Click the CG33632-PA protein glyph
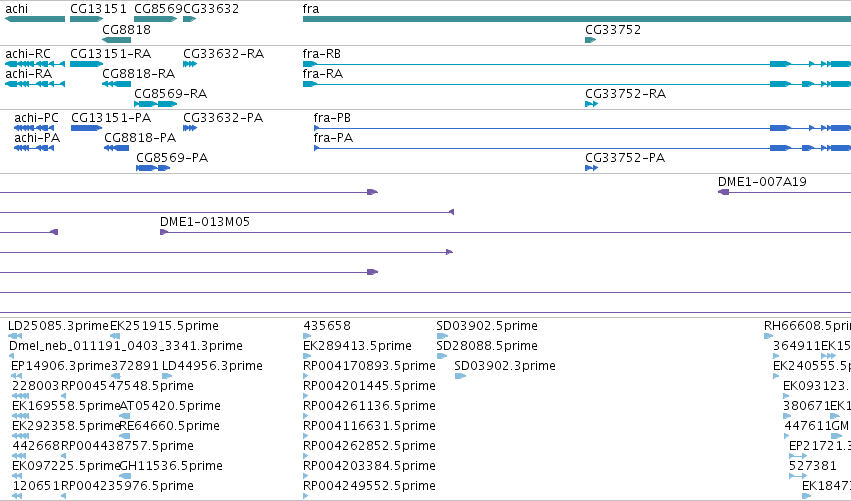The height and width of the screenshot is (501, 851). 189,128
